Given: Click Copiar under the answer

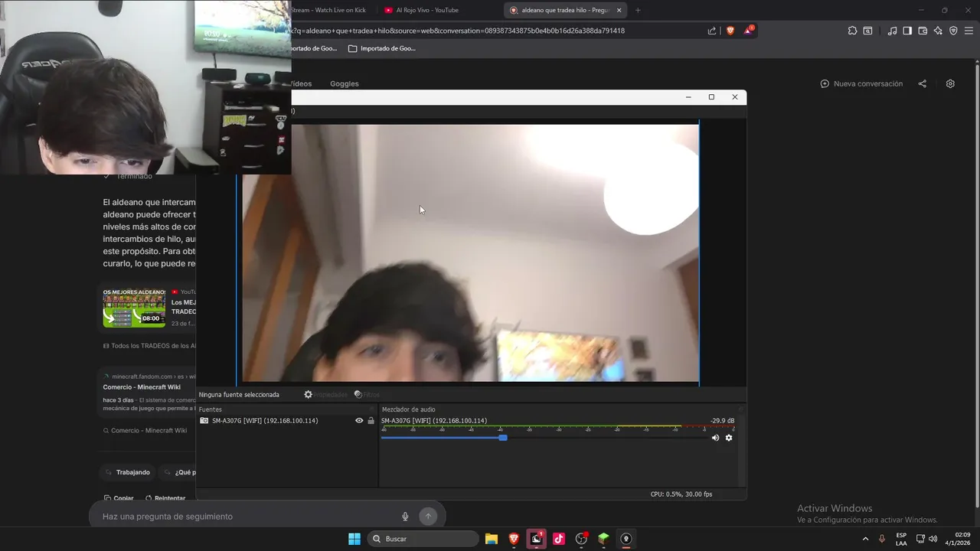Looking at the screenshot, I should click(x=119, y=498).
